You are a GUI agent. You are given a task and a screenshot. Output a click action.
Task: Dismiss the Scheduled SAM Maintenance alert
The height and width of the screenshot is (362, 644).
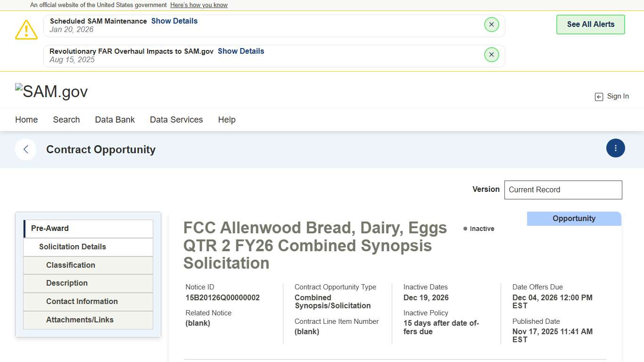491,25
